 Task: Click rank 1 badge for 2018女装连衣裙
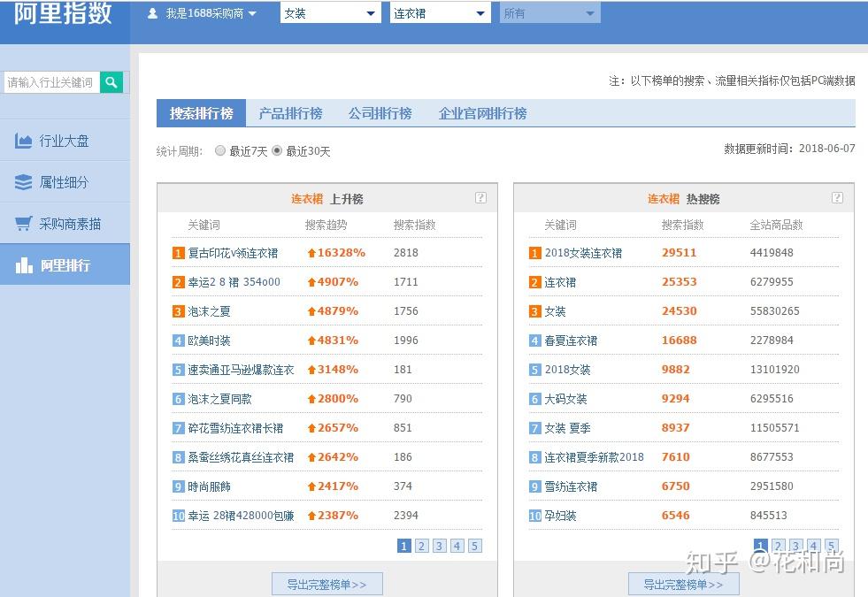click(534, 253)
